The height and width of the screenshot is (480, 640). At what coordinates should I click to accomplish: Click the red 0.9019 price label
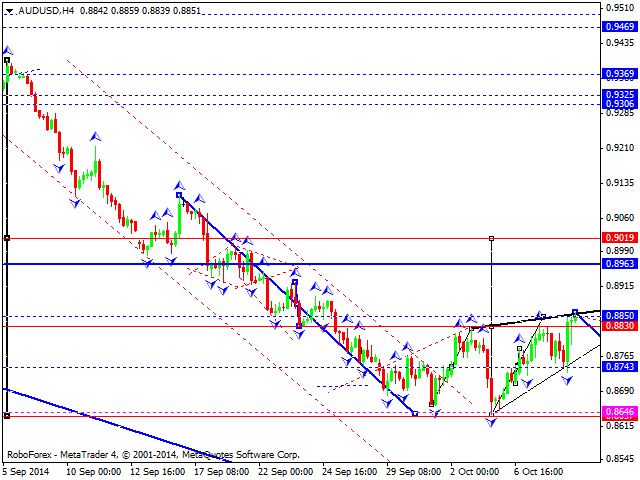point(620,238)
